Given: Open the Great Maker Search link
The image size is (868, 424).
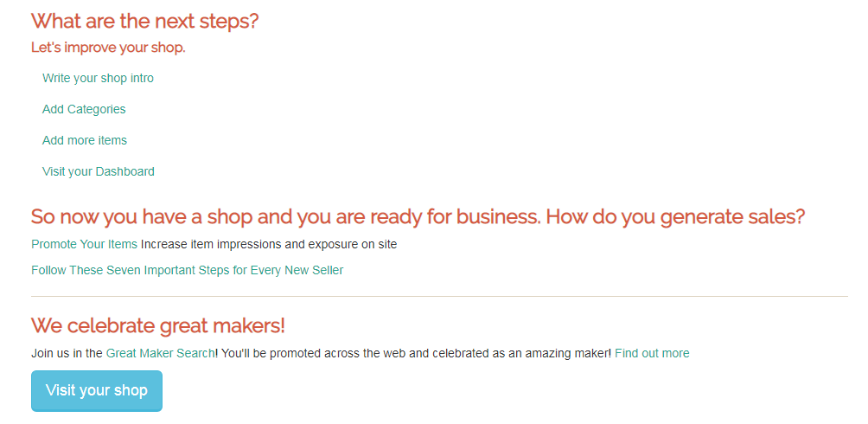Looking at the screenshot, I should pos(160,353).
